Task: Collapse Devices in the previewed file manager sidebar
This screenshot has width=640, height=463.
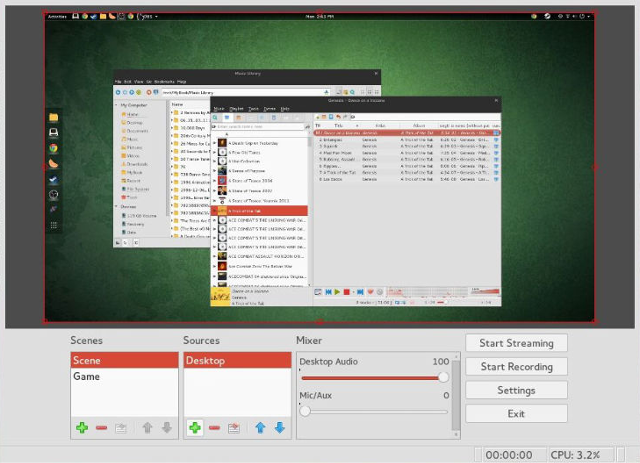Action: pyautogui.click(x=116, y=207)
